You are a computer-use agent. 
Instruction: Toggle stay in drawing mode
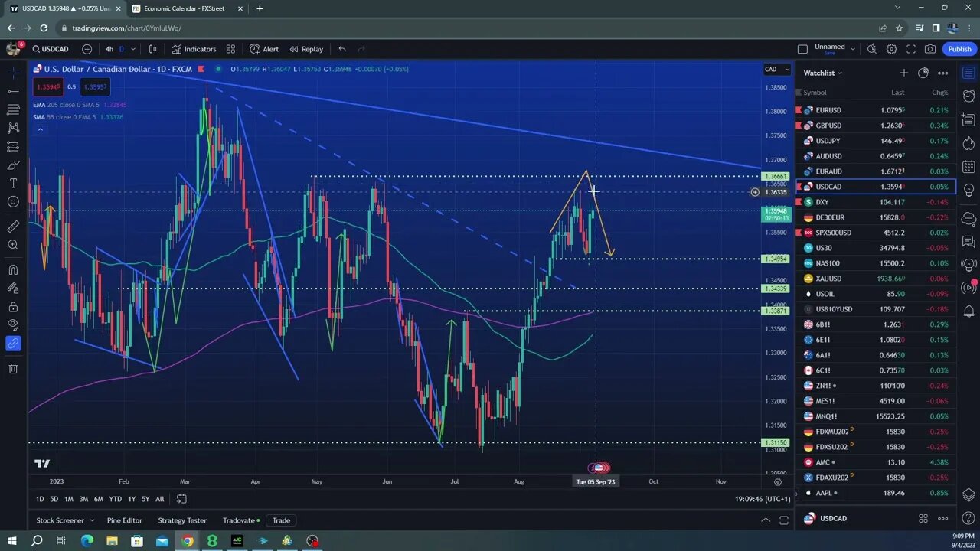(x=13, y=289)
